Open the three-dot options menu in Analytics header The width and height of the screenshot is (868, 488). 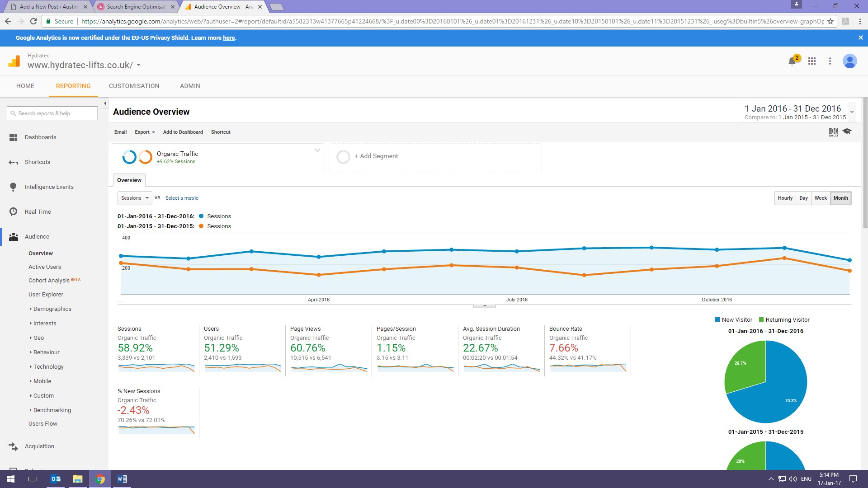[x=830, y=61]
